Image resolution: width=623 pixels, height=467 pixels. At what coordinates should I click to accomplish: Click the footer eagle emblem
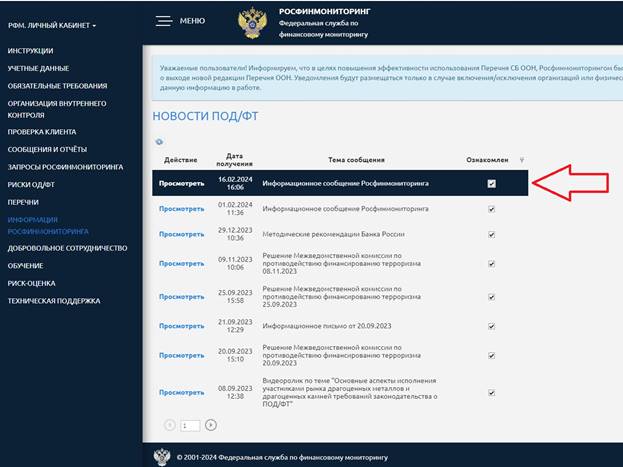click(162, 457)
